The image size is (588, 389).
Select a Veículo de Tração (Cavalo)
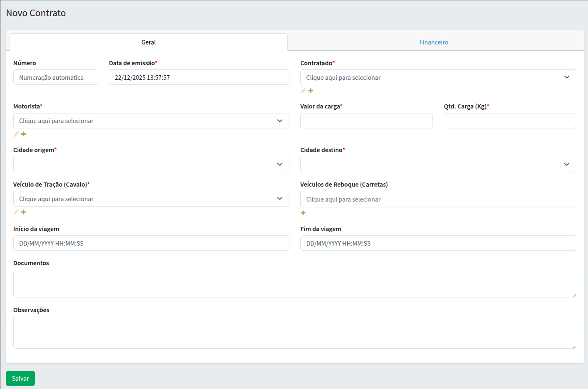[151, 199]
